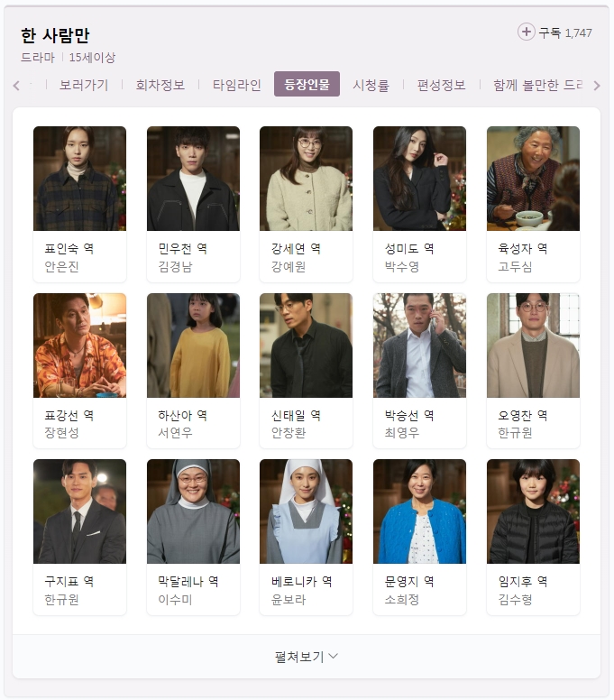Click the plus subscribe icon
614x700 pixels.
click(x=527, y=32)
